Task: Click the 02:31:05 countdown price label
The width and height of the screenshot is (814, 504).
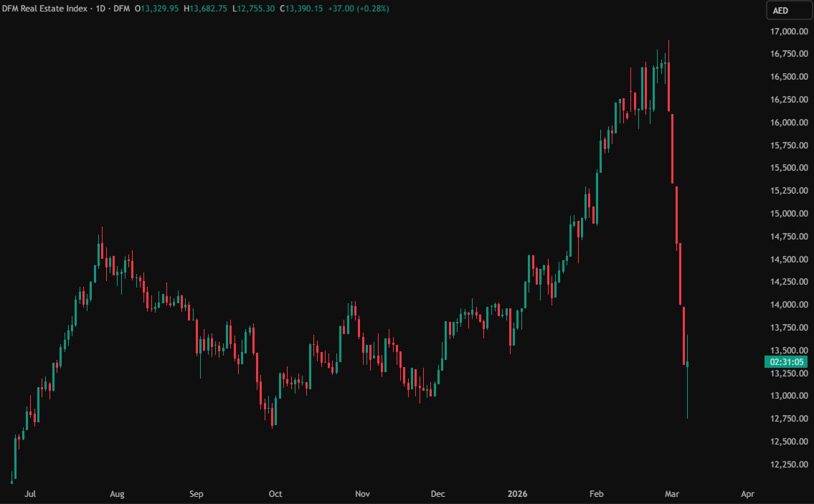Action: point(788,362)
